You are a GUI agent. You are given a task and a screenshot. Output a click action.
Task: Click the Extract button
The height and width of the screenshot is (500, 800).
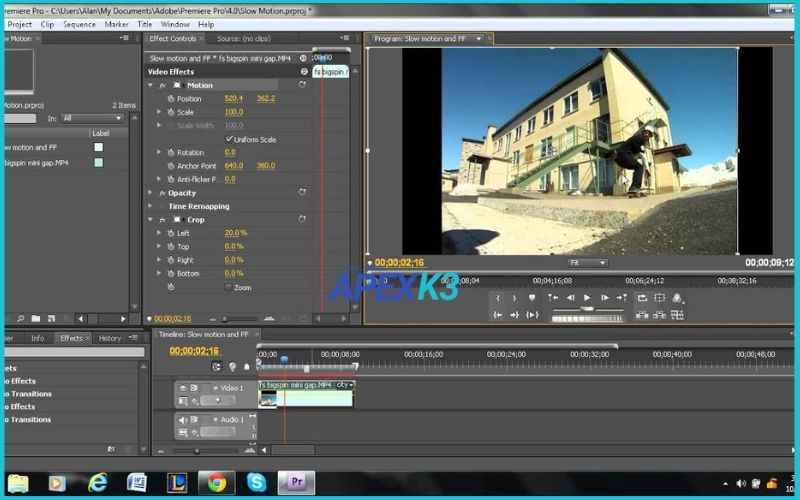[660, 315]
